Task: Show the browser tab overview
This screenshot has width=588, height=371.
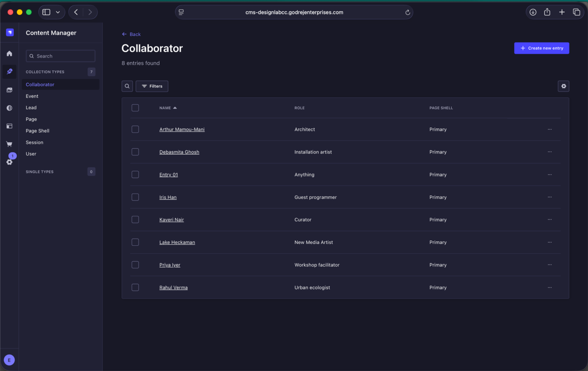Action: 577,12
